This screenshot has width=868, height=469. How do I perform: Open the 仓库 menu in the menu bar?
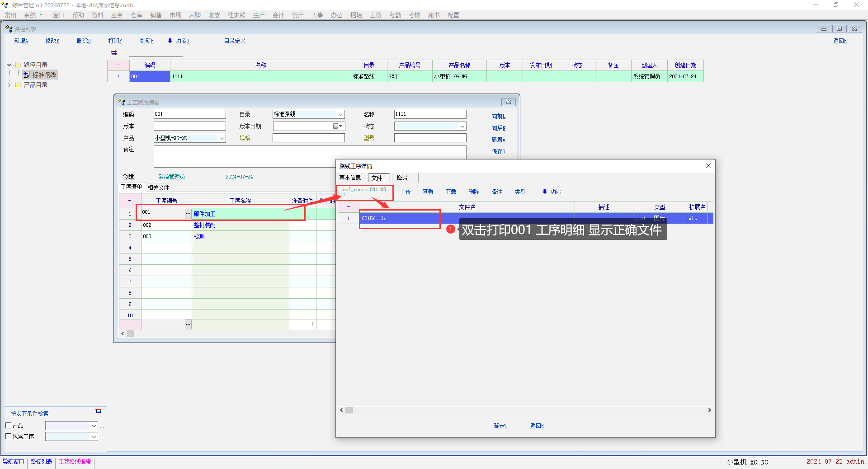point(137,15)
